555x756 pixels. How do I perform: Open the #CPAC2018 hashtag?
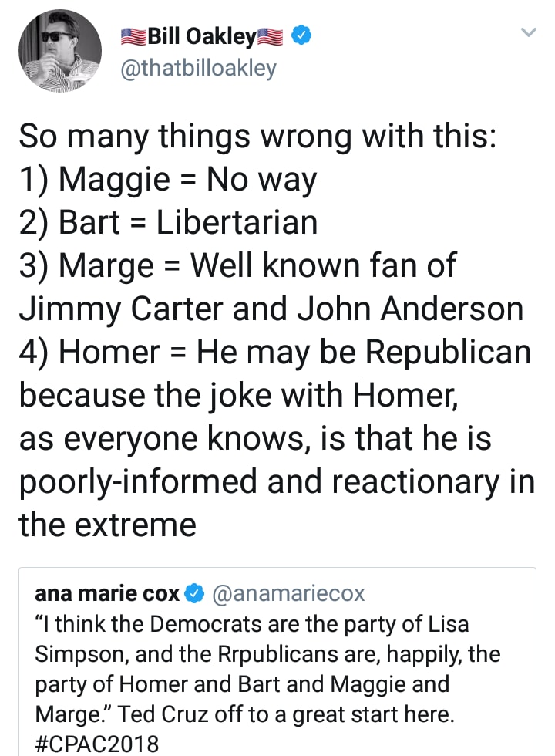coord(97,743)
